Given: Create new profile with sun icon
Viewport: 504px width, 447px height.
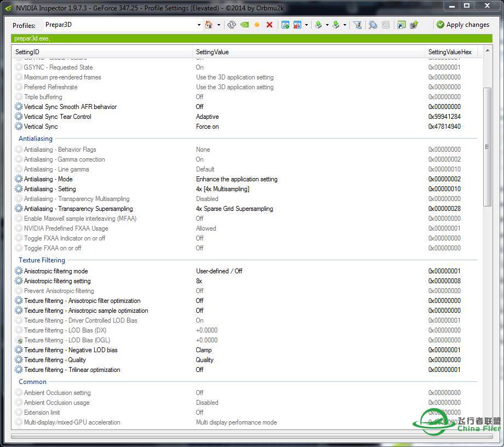Looking at the screenshot, I should pos(257,25).
